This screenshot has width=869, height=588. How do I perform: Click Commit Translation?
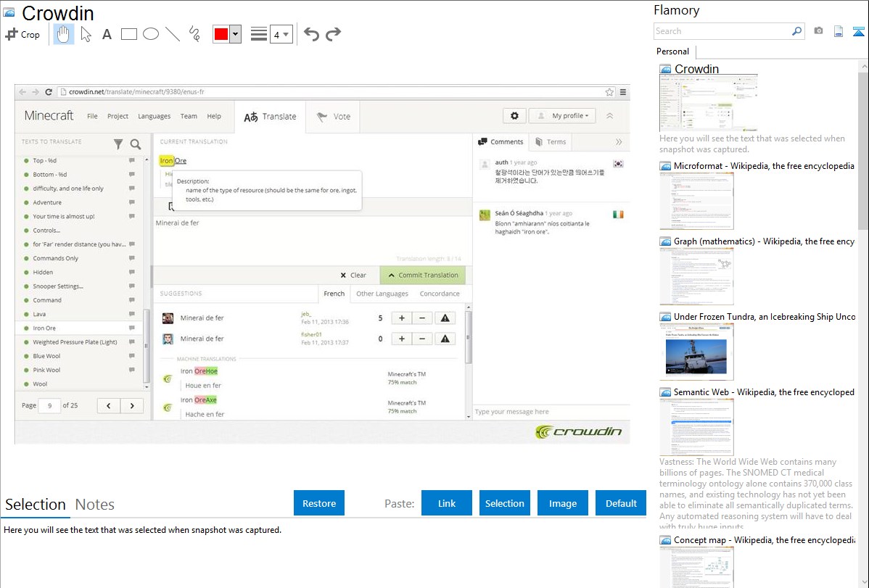pyautogui.click(x=422, y=275)
